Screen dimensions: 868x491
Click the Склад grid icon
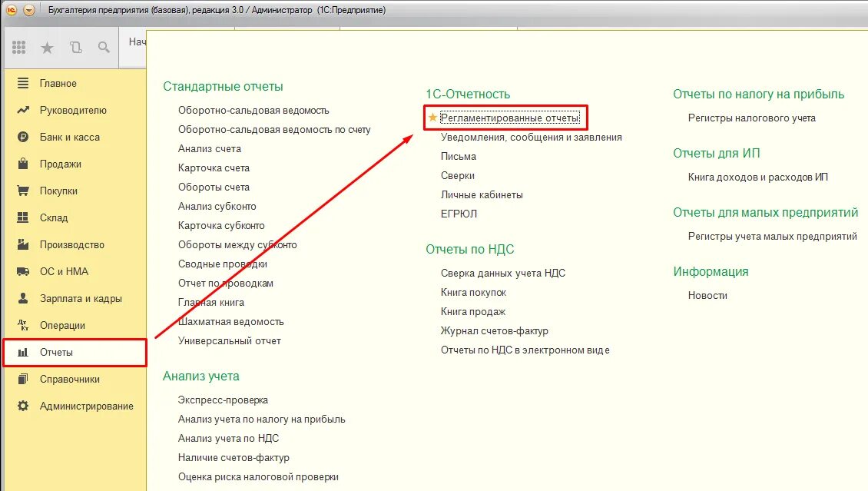(x=23, y=217)
